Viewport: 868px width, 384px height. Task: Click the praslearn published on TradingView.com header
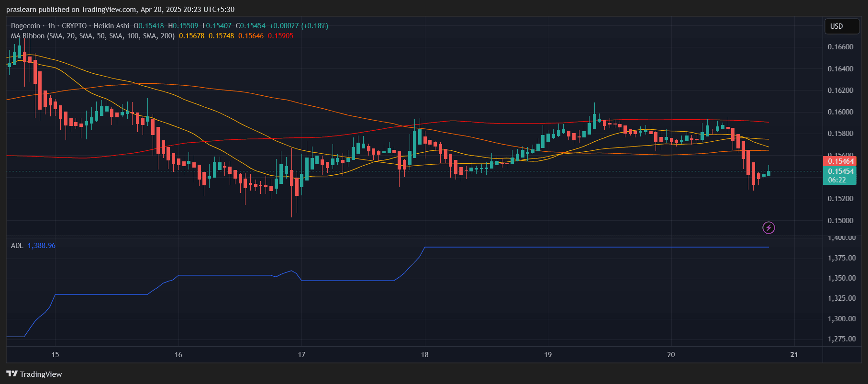point(120,10)
